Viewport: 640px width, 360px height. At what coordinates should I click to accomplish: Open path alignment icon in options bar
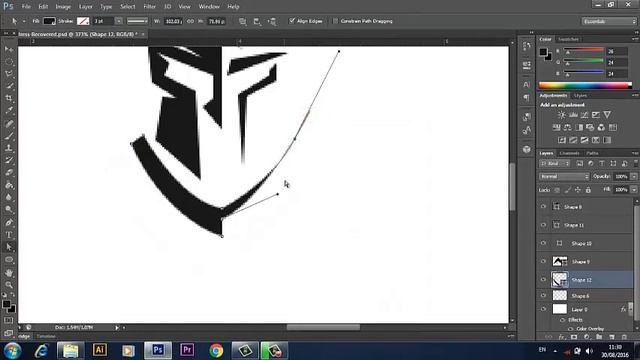point(257,21)
